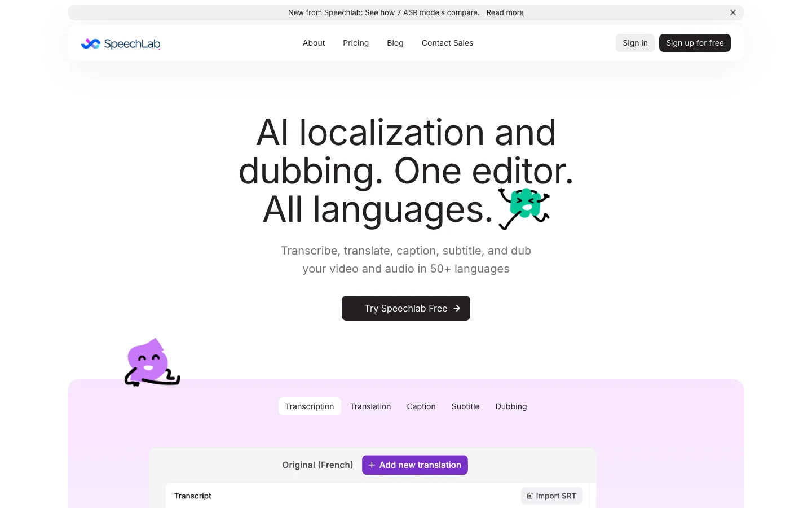Viewport: 812px width, 508px height.
Task: Switch to the Translation tab
Action: coord(370,406)
